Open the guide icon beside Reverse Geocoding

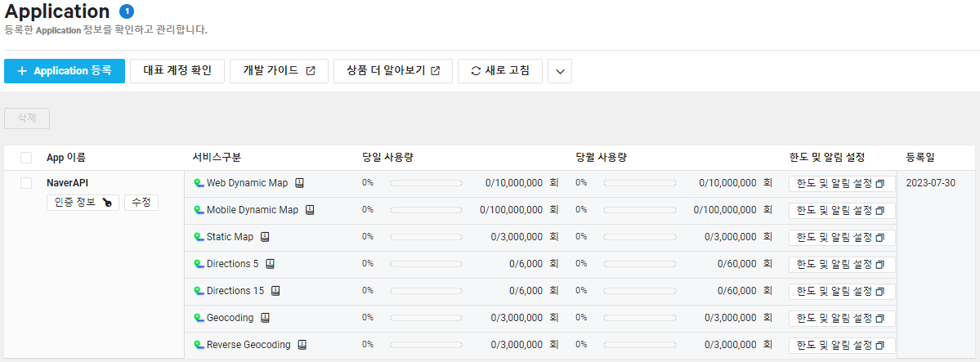(302, 345)
